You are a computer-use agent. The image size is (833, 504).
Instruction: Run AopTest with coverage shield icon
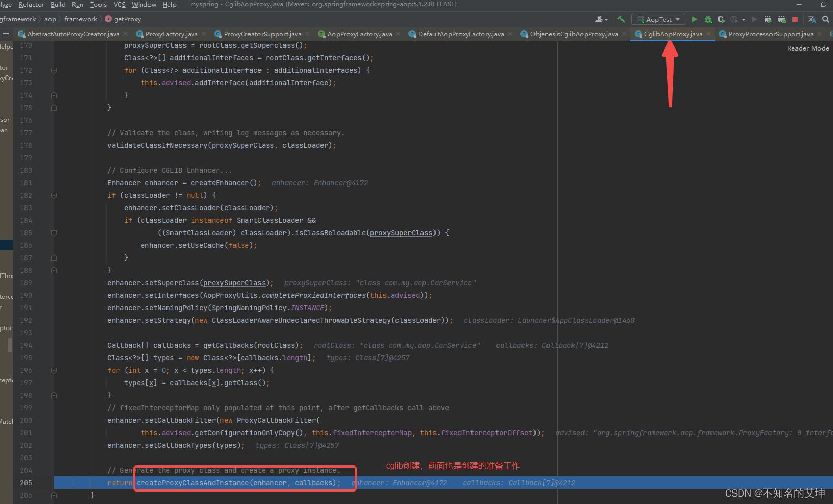(721, 19)
